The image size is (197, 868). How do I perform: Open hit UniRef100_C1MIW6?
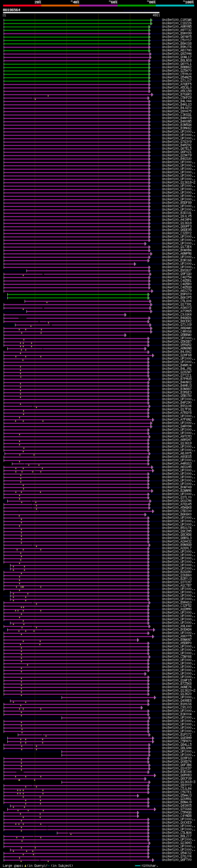pos(177,20)
